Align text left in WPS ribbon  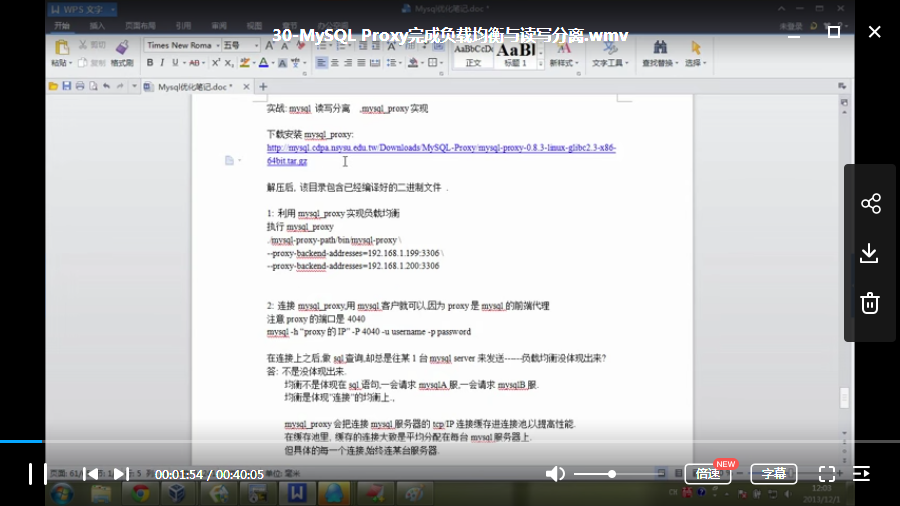point(321,63)
